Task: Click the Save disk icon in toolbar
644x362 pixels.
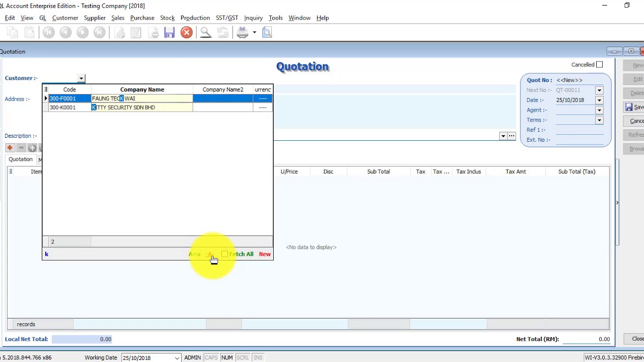Action: (x=170, y=33)
